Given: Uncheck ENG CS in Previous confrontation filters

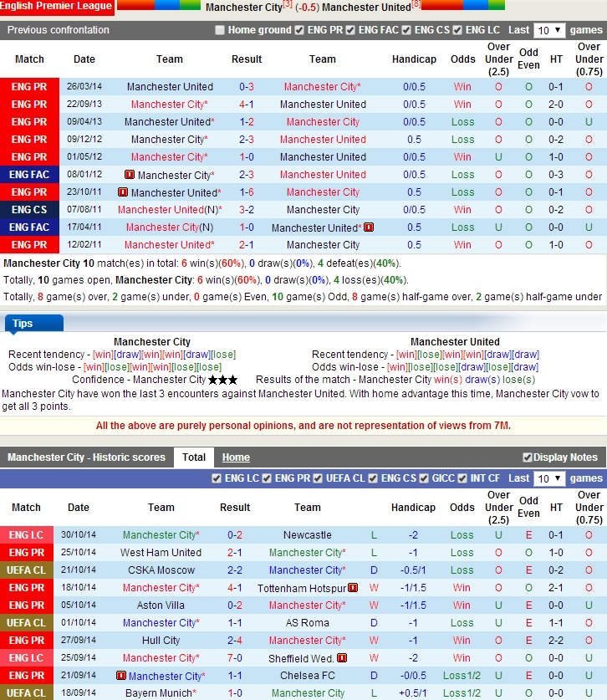Looking at the screenshot, I should (x=406, y=30).
